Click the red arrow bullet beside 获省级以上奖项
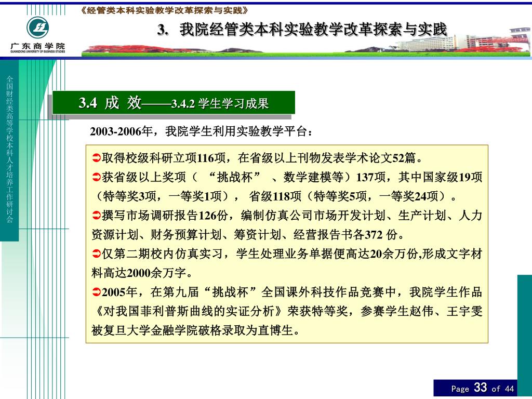 [x=96, y=177]
